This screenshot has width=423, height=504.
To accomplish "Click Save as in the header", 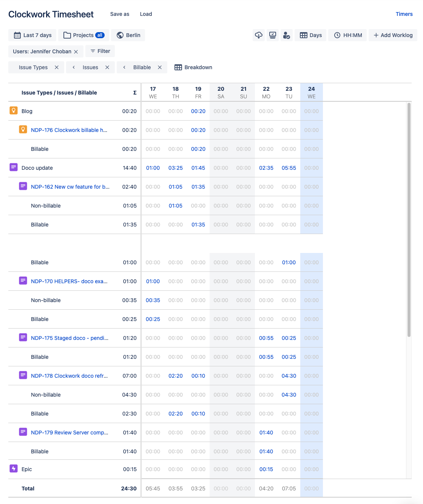I will [119, 14].
